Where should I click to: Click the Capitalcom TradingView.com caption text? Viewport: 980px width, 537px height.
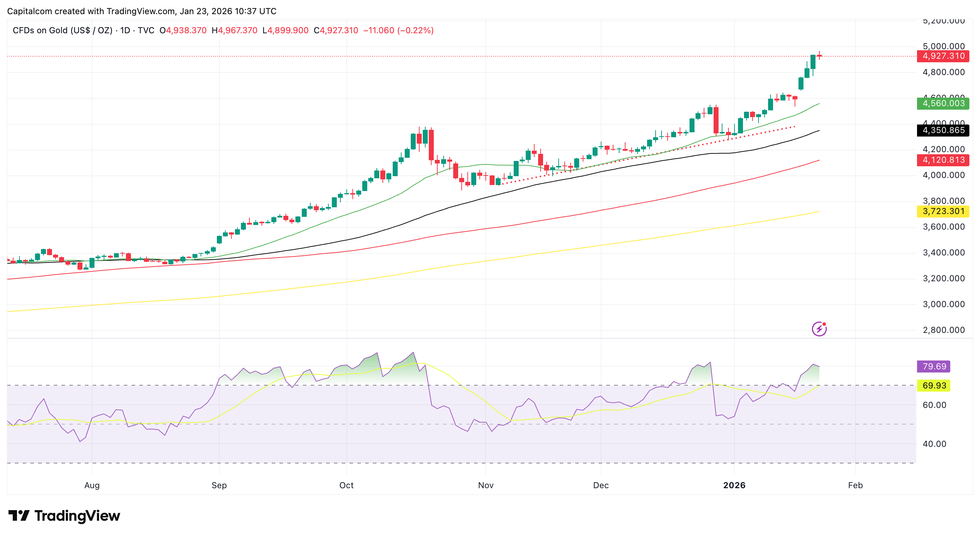click(x=142, y=11)
